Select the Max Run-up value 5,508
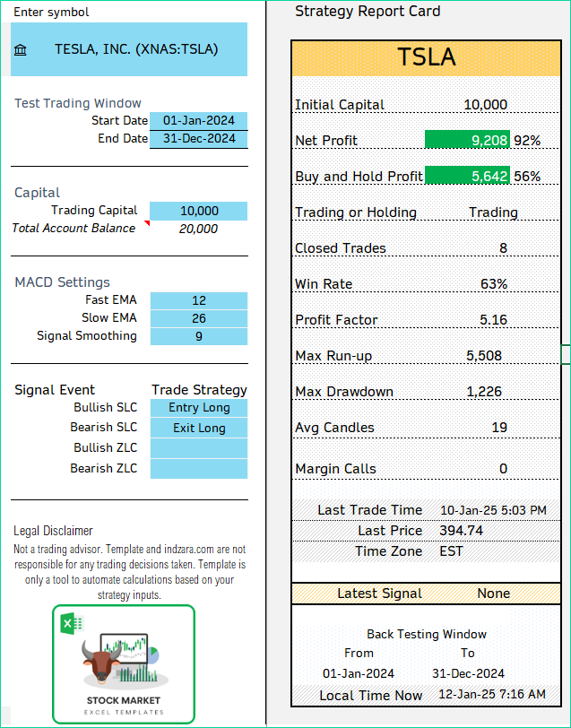Image resolution: width=571 pixels, height=728 pixels. click(484, 356)
